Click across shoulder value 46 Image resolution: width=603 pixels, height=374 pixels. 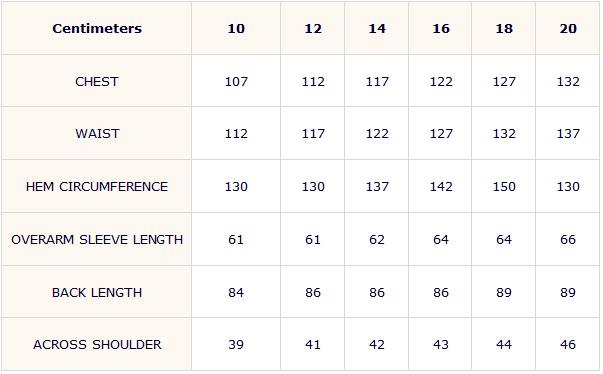pos(568,345)
